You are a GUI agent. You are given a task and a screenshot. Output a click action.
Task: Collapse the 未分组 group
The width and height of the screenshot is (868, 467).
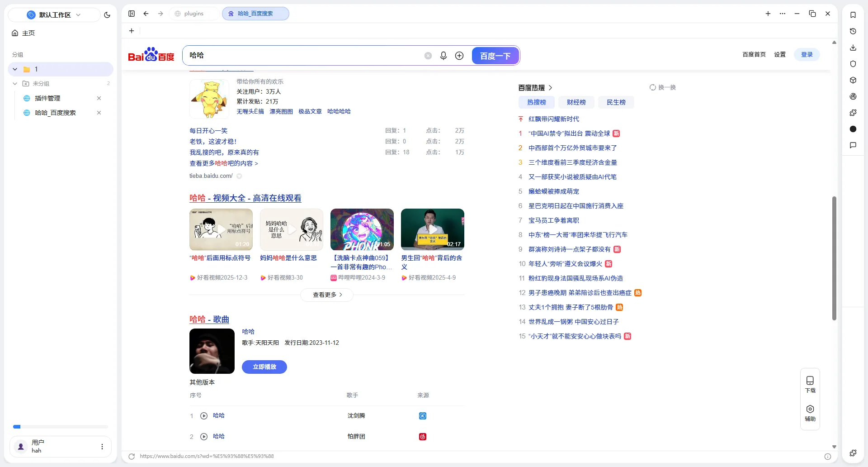[x=15, y=84]
